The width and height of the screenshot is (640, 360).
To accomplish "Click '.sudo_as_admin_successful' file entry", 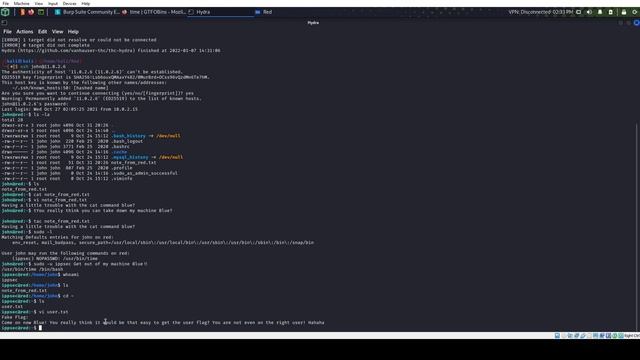I will [144, 173].
